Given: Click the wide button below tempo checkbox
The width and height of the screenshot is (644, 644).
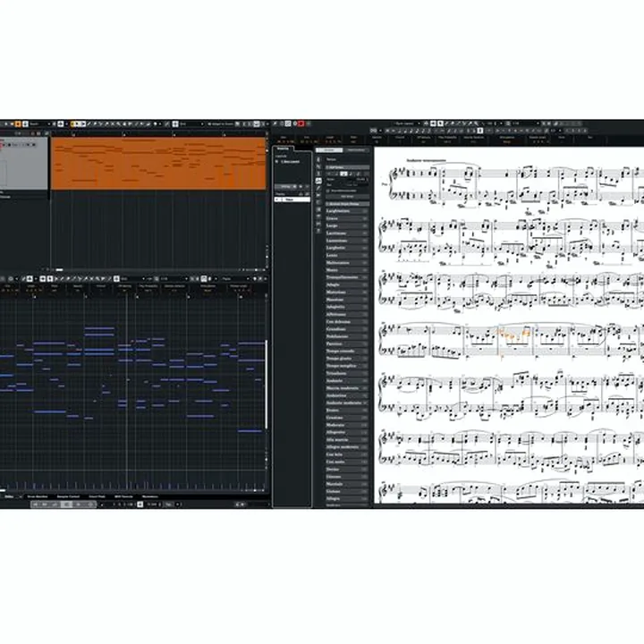Looking at the screenshot, I should [x=347, y=196].
